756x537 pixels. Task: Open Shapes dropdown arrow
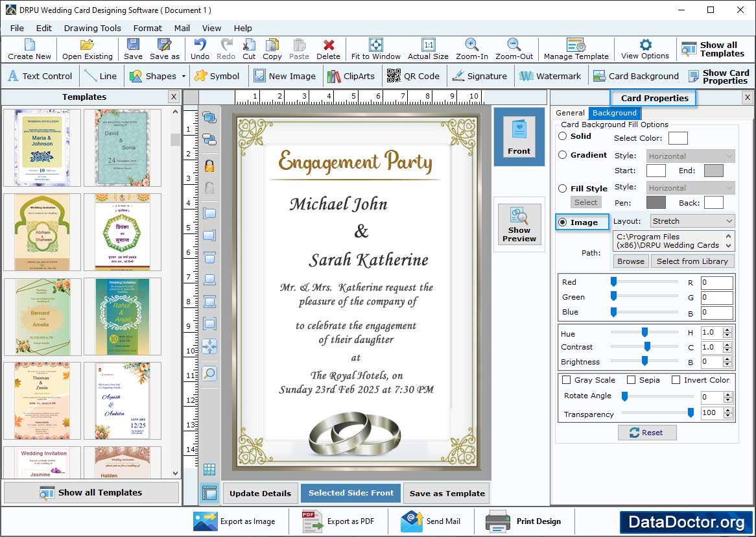183,77
